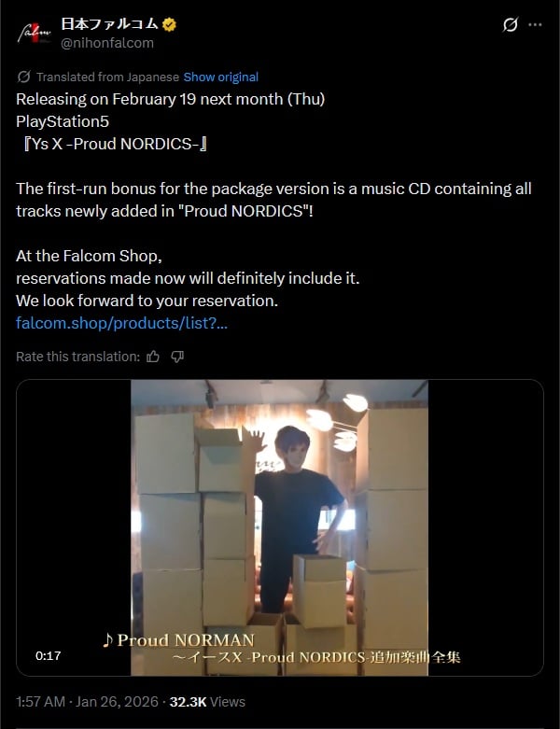This screenshot has height=729, width=560.
Task: Click the translation icon beside 'Translated from Japanese'
Action: 23,77
